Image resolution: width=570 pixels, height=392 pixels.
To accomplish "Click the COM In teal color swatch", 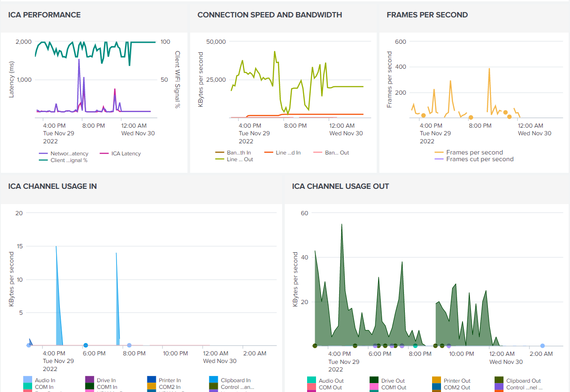I will pyautogui.click(x=28, y=387).
